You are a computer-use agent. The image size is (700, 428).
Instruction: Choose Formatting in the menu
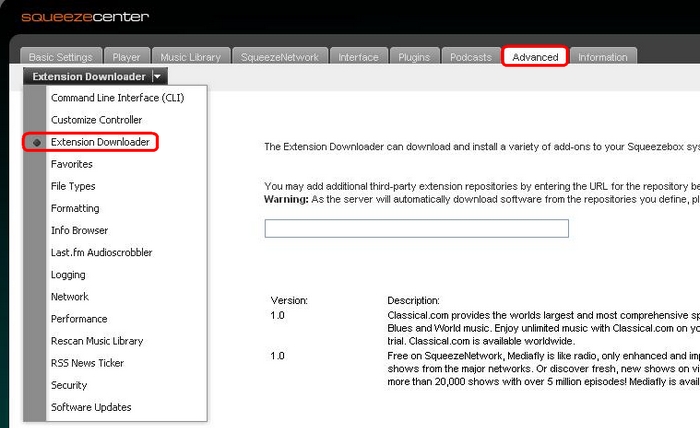[75, 208]
